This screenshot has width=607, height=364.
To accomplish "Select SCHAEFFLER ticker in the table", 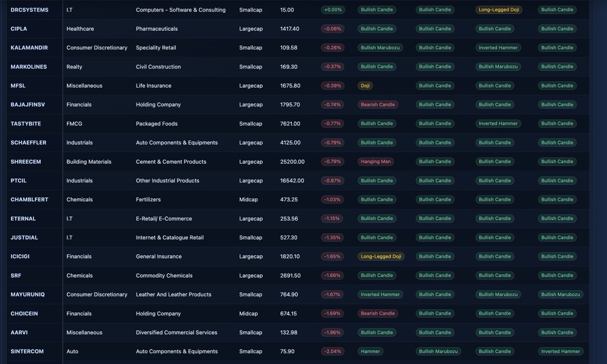I will click(28, 143).
